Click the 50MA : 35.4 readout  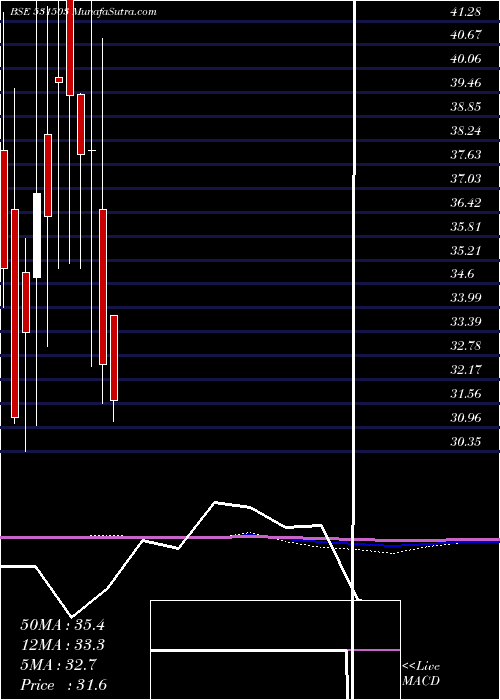pyautogui.click(x=62, y=625)
